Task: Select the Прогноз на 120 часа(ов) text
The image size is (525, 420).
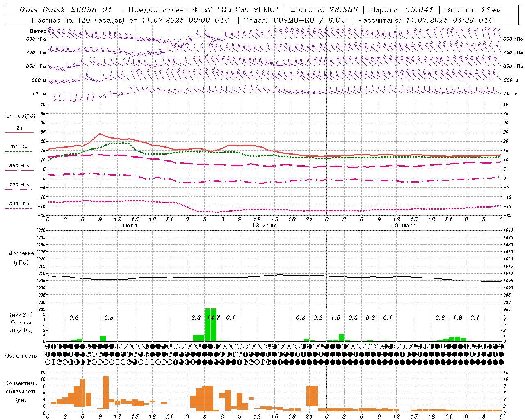Action: point(79,20)
